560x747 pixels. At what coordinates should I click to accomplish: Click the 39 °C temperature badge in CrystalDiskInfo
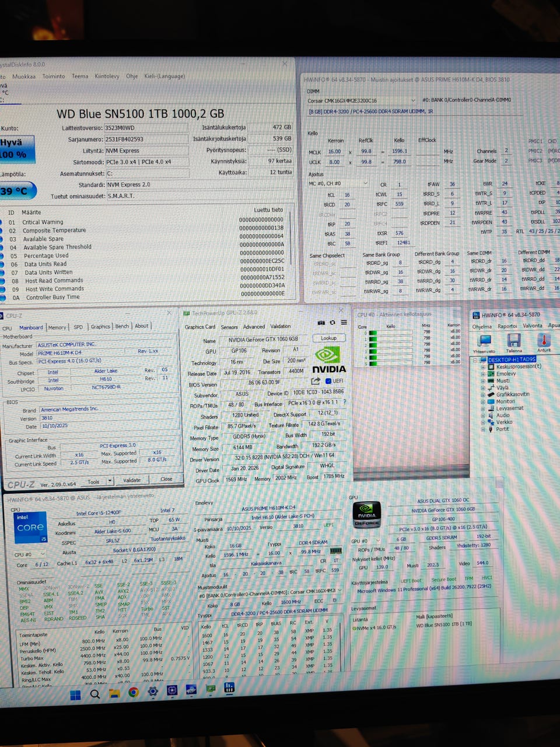(17, 191)
